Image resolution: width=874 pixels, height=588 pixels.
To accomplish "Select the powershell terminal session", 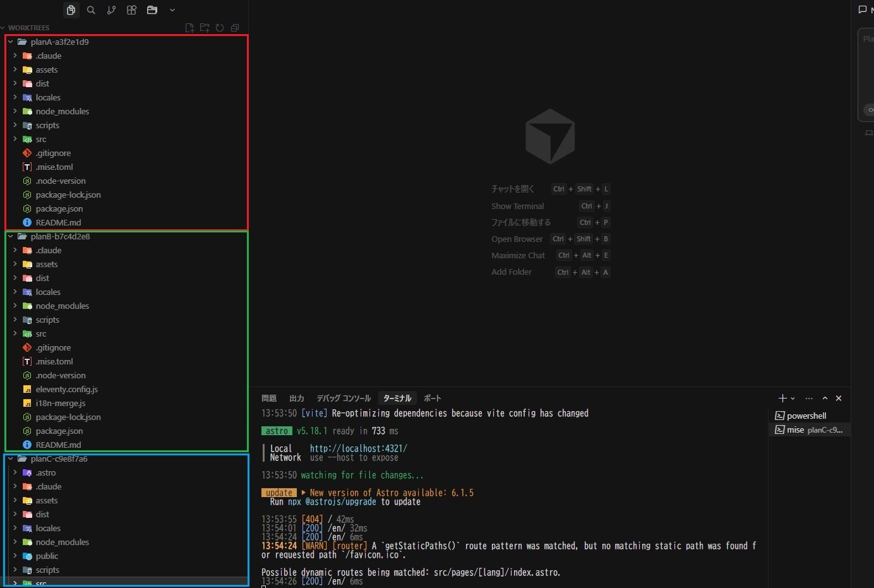I will pos(806,416).
